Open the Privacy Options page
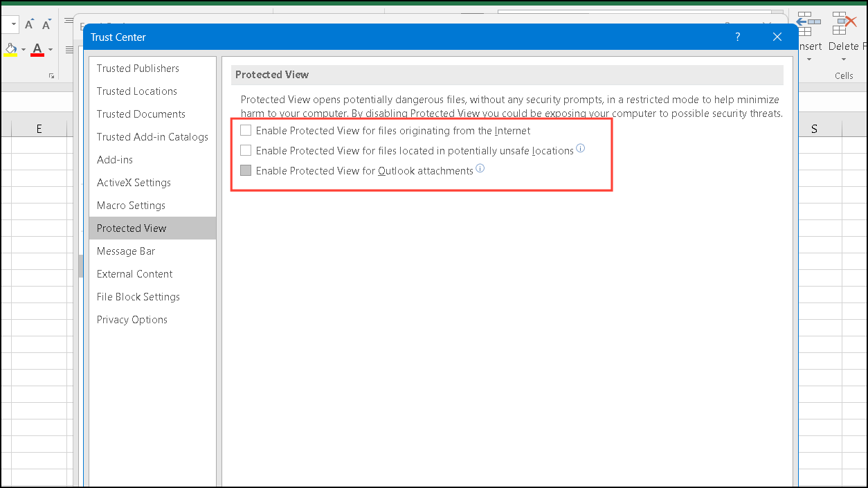Image resolution: width=868 pixels, height=488 pixels. pyautogui.click(x=132, y=319)
